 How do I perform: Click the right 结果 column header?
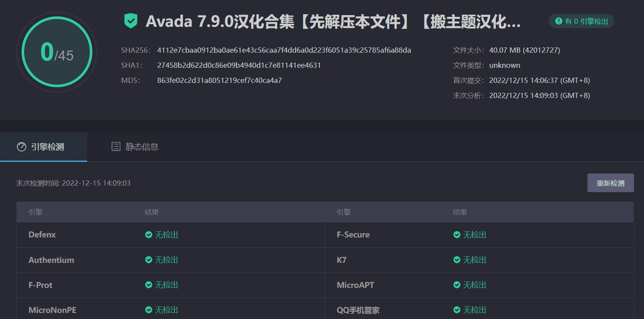460,212
